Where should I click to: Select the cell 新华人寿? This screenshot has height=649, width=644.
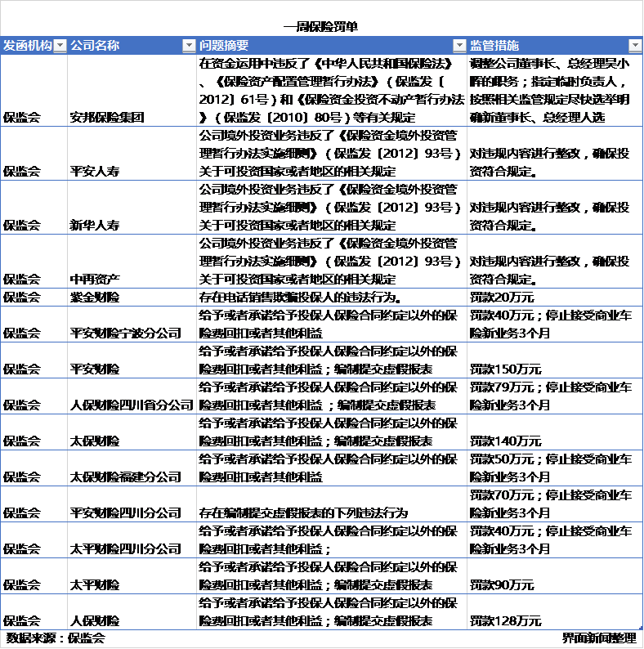pyautogui.click(x=132, y=208)
